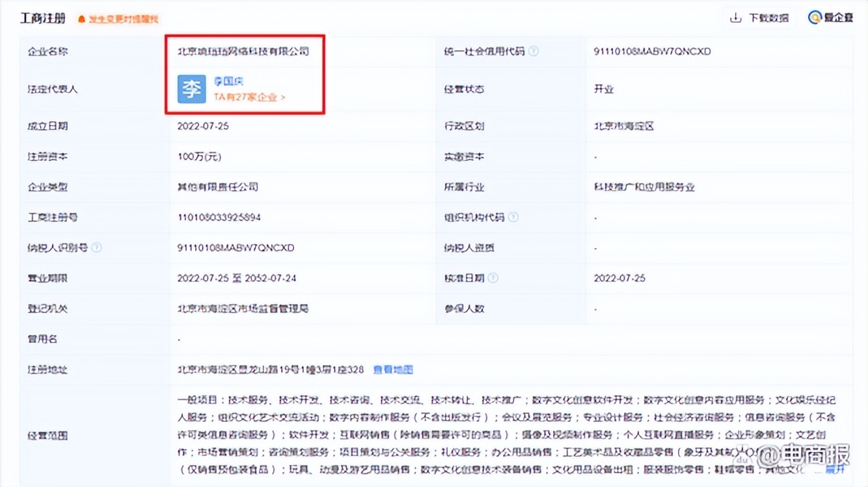Open help icon next to 组织机构代码
Image resolution: width=868 pixels, height=487 pixels.
[513, 217]
